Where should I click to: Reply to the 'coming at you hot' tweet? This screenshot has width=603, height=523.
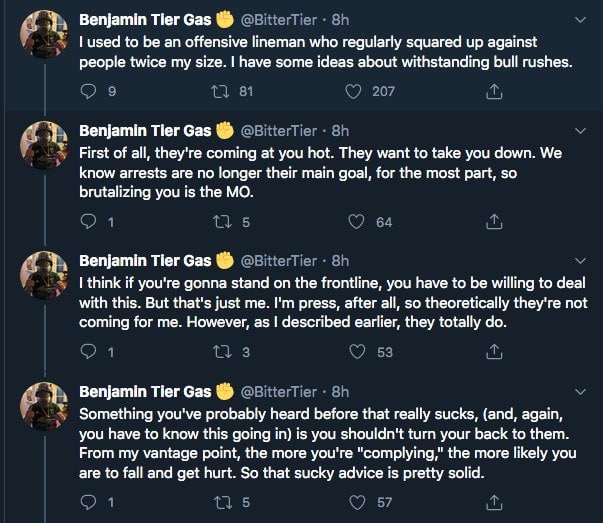click(x=87, y=222)
